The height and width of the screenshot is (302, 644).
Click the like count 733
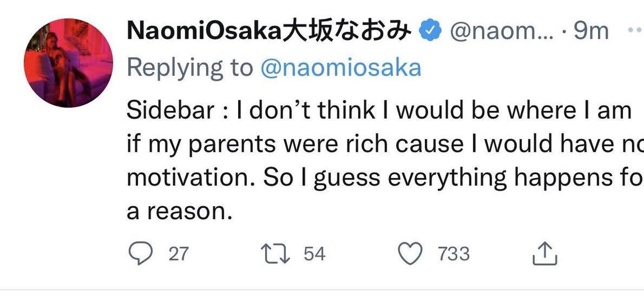tap(453, 254)
